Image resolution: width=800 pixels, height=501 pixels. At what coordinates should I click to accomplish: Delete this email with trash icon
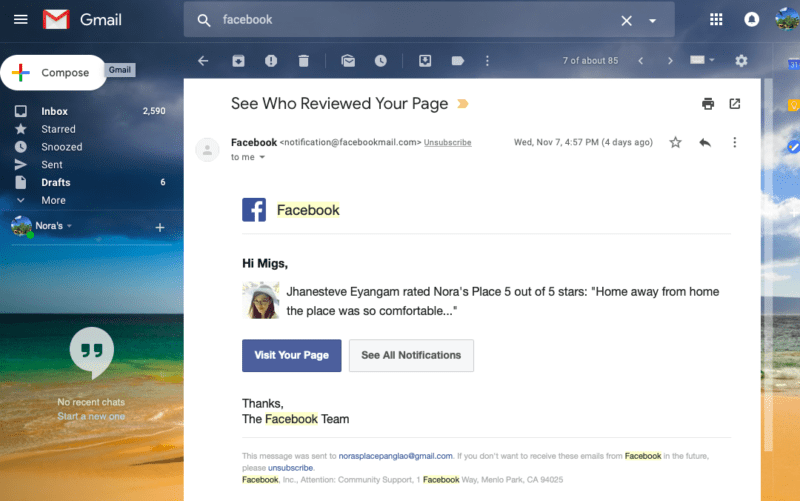[304, 61]
